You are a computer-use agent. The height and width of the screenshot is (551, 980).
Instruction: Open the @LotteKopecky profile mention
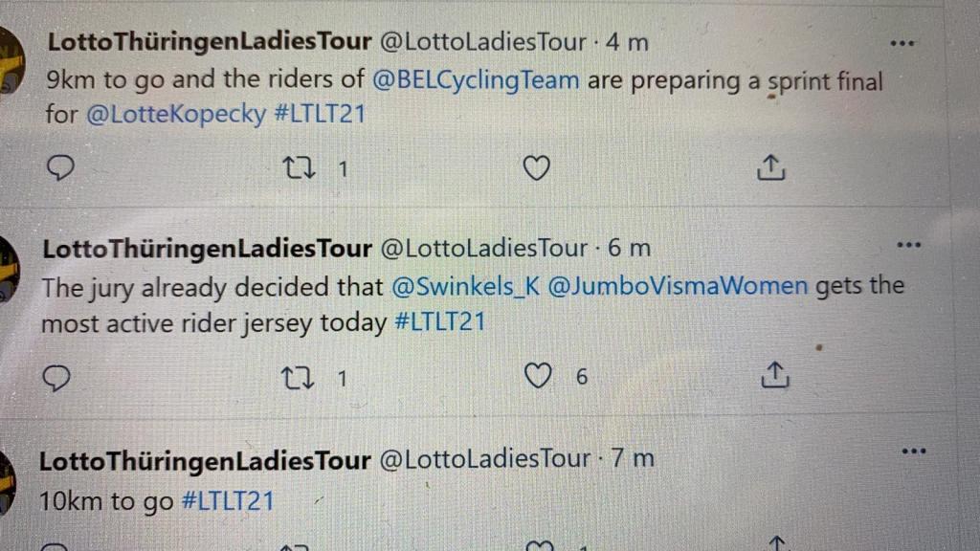pyautogui.click(x=175, y=115)
